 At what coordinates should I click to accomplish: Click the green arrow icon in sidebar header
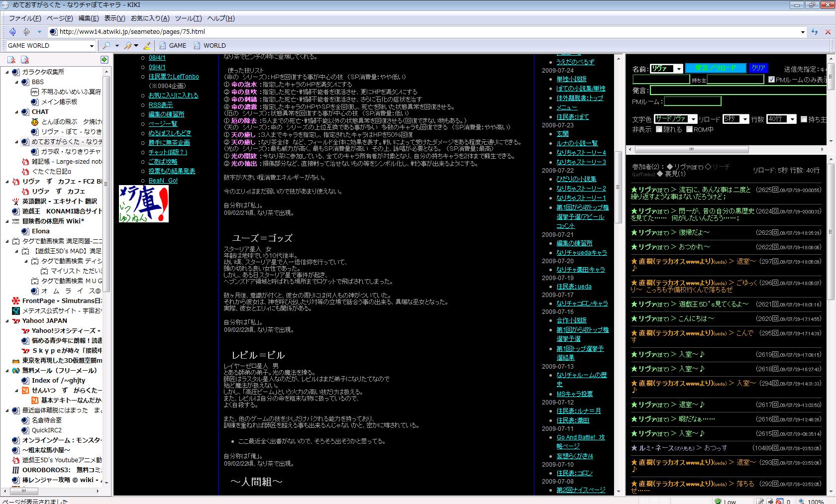tap(104, 60)
